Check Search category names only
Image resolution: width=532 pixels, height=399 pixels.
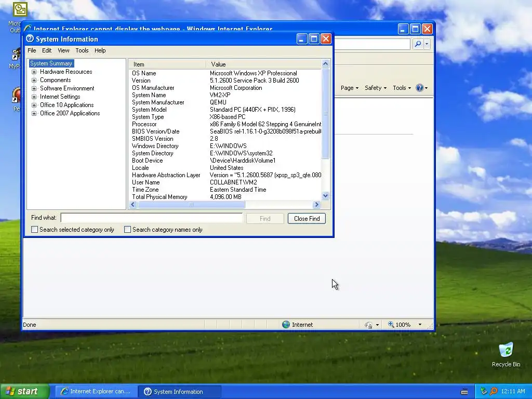point(128,230)
